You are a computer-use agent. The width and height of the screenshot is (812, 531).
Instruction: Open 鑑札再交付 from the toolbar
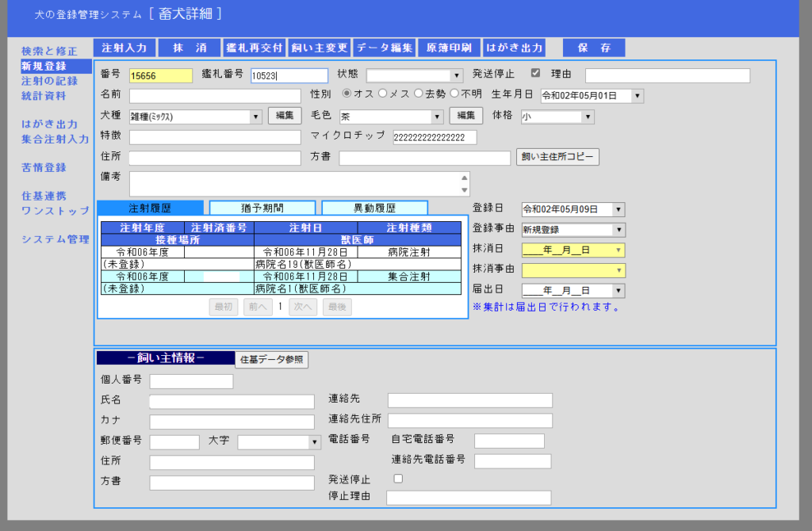click(x=254, y=48)
